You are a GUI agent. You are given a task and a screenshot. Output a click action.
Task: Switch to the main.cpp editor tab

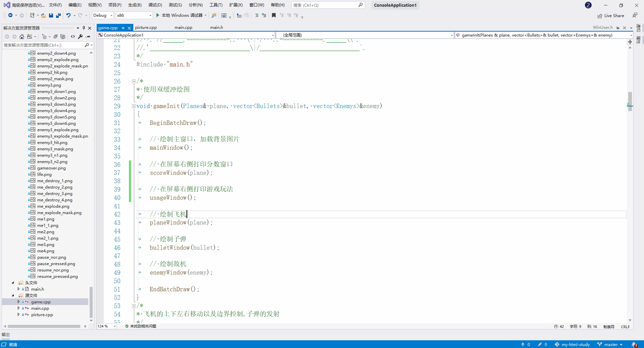tap(183, 28)
